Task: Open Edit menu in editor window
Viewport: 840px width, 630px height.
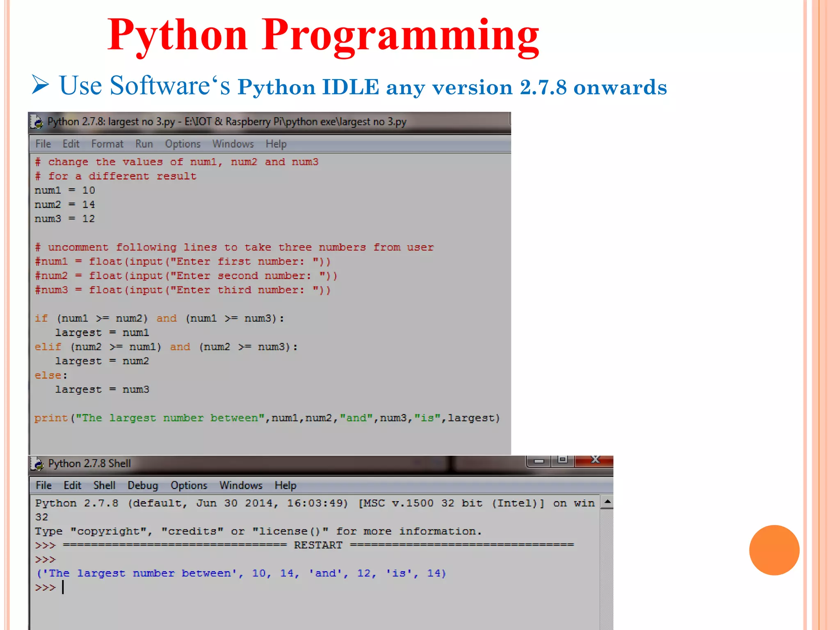Action: tap(71, 144)
